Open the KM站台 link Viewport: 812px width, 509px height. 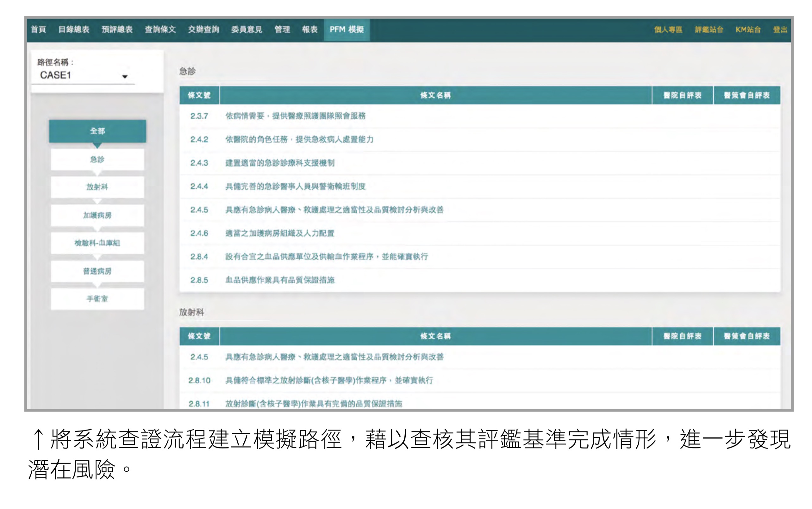[748, 30]
